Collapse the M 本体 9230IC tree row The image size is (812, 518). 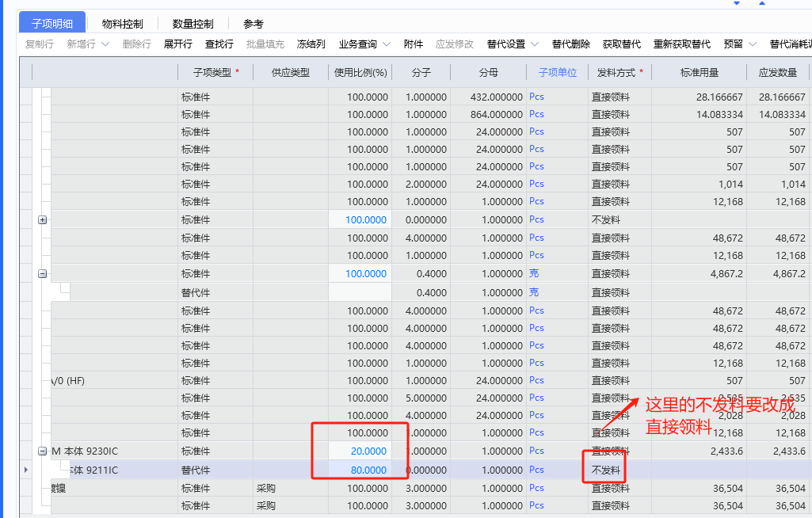(x=43, y=451)
